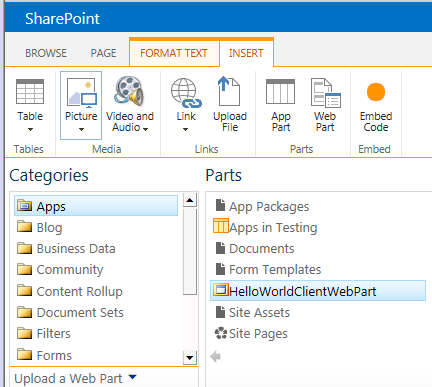This screenshot has width=432, height=387.
Task: Click the folder icon beside Filters
Action: (x=25, y=333)
